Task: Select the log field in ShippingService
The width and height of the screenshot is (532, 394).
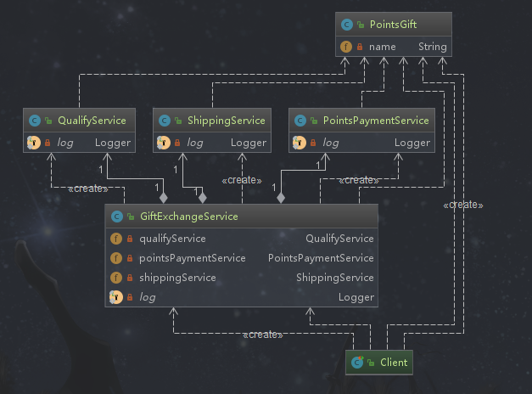Action: (x=194, y=143)
